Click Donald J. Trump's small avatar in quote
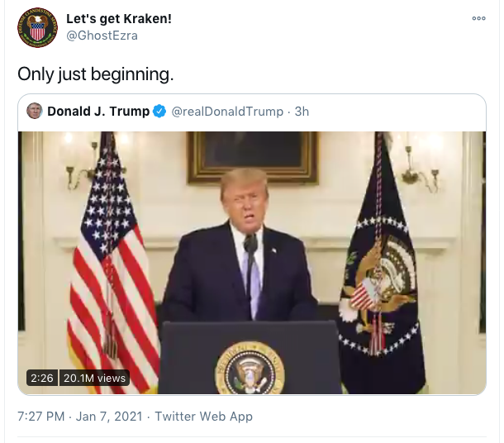This screenshot has width=504, height=443. click(35, 112)
